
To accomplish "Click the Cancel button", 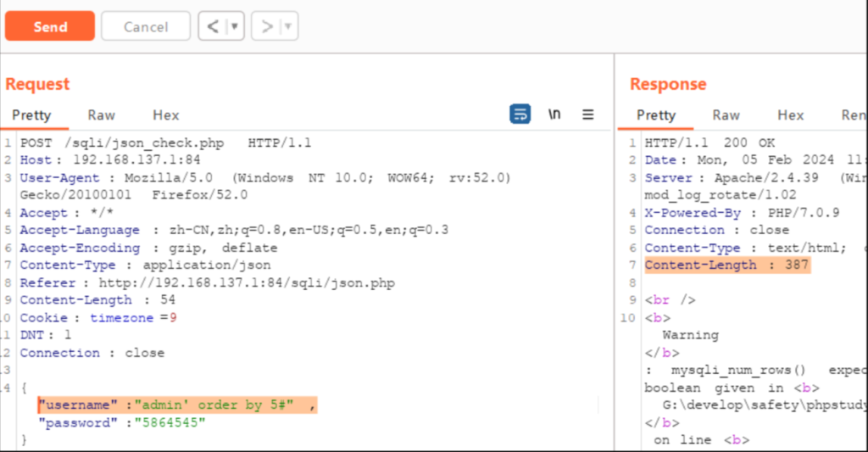I will pos(146,26).
